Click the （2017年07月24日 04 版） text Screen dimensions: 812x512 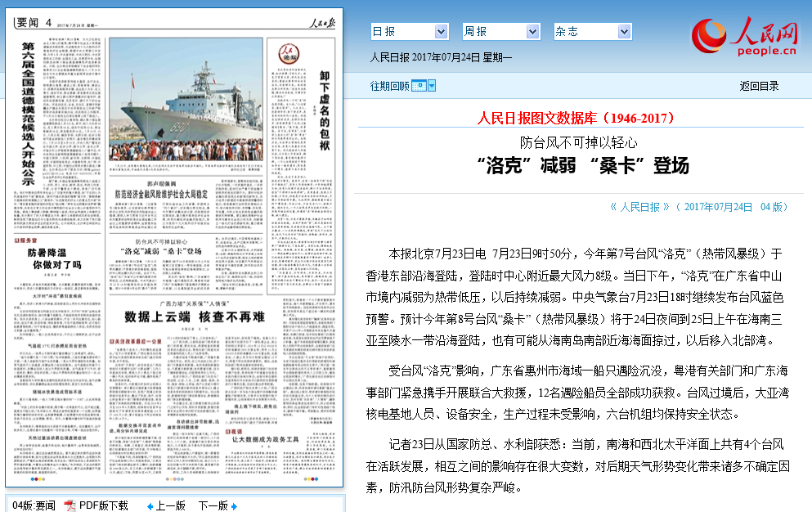[x=732, y=207]
